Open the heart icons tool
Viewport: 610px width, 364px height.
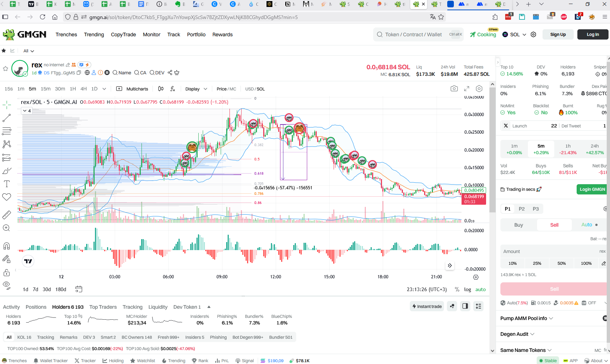tap(7, 197)
